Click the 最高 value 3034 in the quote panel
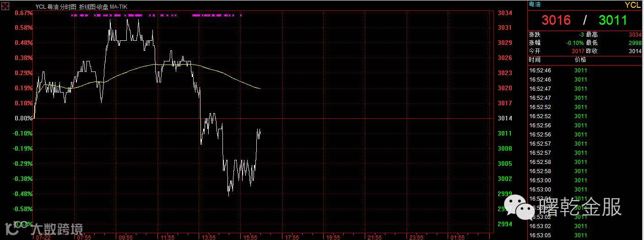 (x=635, y=35)
